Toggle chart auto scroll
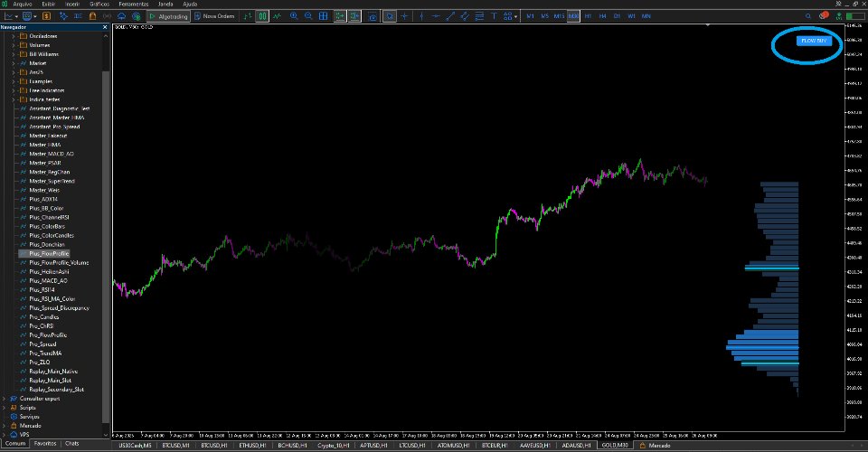This screenshot has width=868, height=452. 339,16
